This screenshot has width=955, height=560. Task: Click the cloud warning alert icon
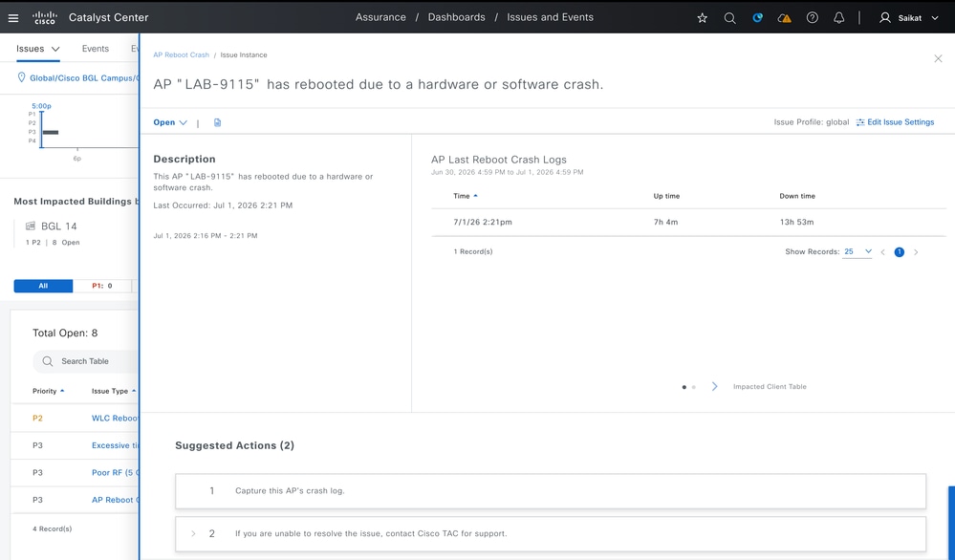pyautogui.click(x=785, y=17)
